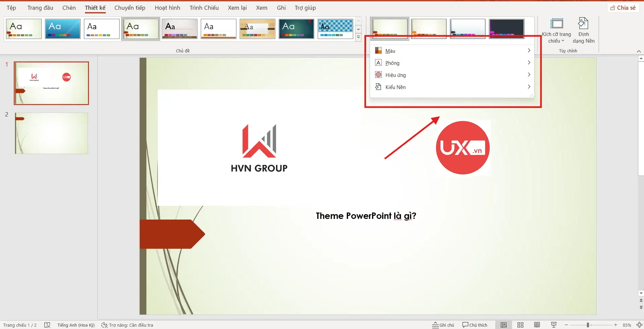Click the Chia sẻ share button
The width and height of the screenshot is (644, 329).
point(623,8)
